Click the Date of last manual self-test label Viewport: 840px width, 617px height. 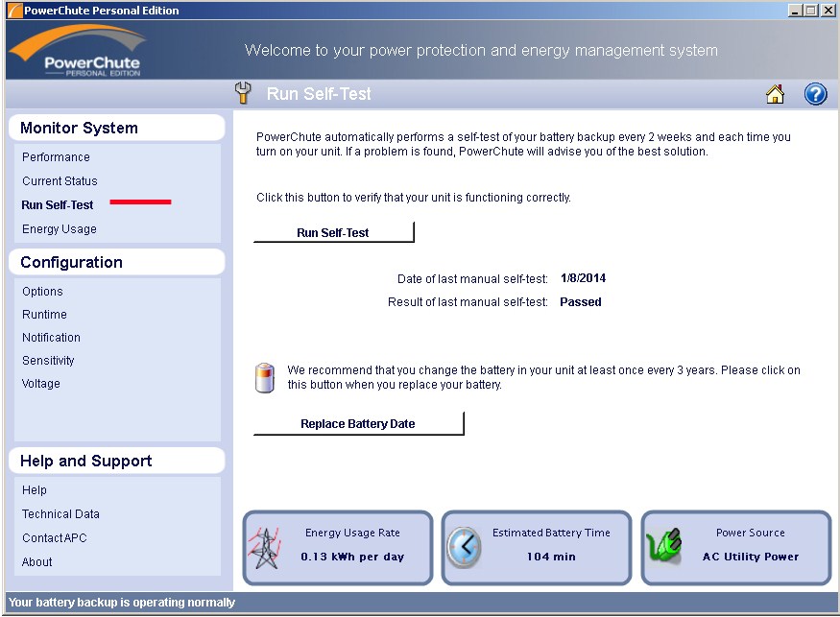(472, 279)
